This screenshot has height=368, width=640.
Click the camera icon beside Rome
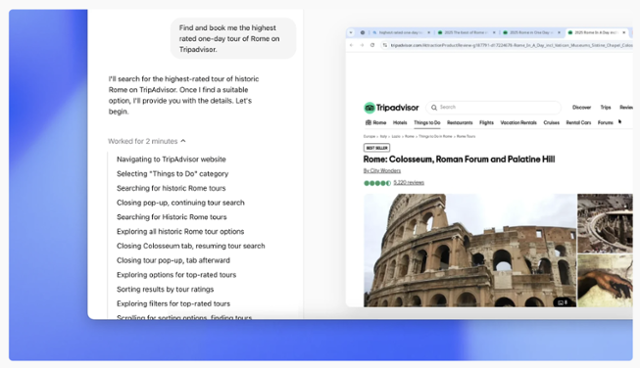coord(368,122)
